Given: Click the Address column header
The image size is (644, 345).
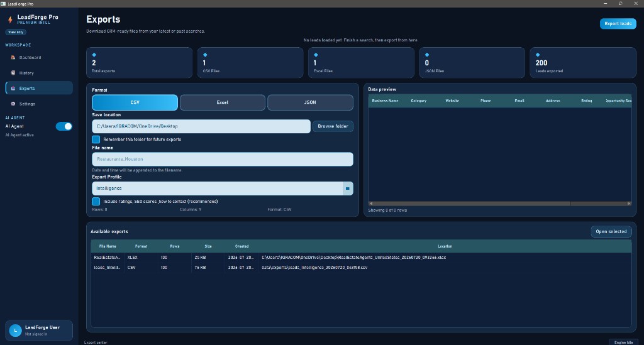Looking at the screenshot, I should click(x=553, y=101).
